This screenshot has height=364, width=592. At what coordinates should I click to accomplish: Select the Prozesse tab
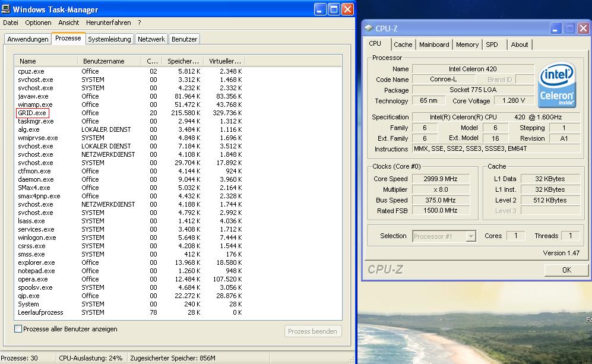pos(68,38)
